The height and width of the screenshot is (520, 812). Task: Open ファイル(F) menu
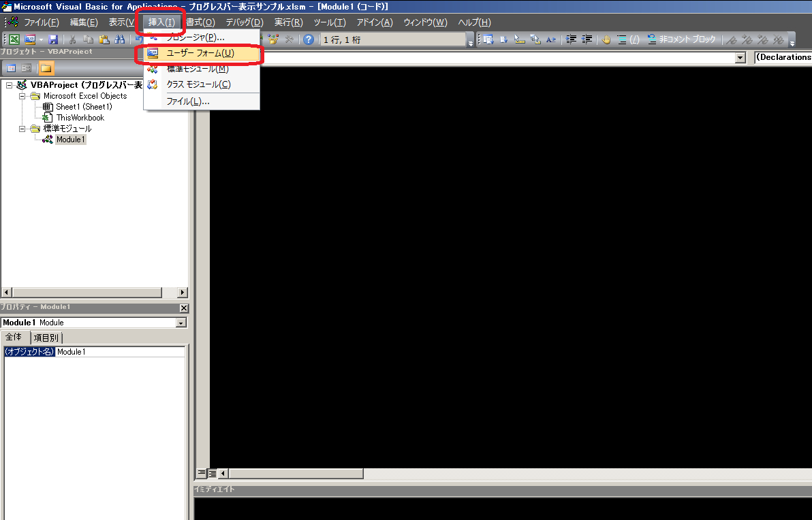tap(42, 22)
